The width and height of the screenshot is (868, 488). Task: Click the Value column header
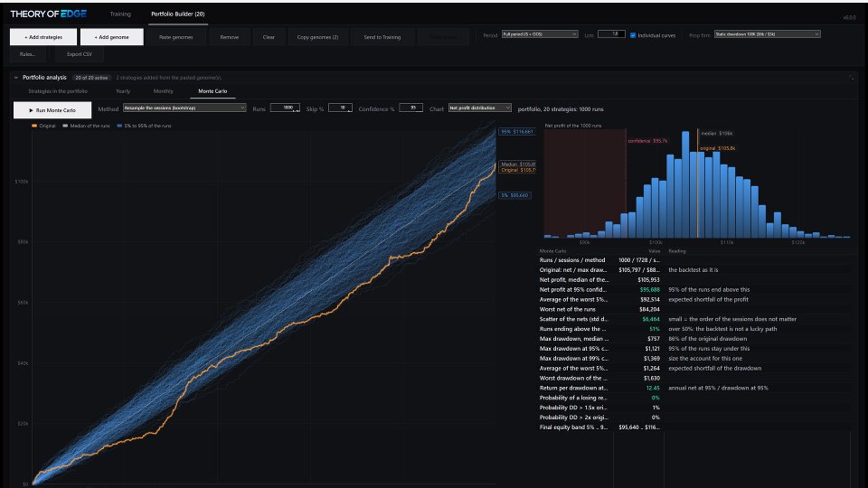coord(654,251)
